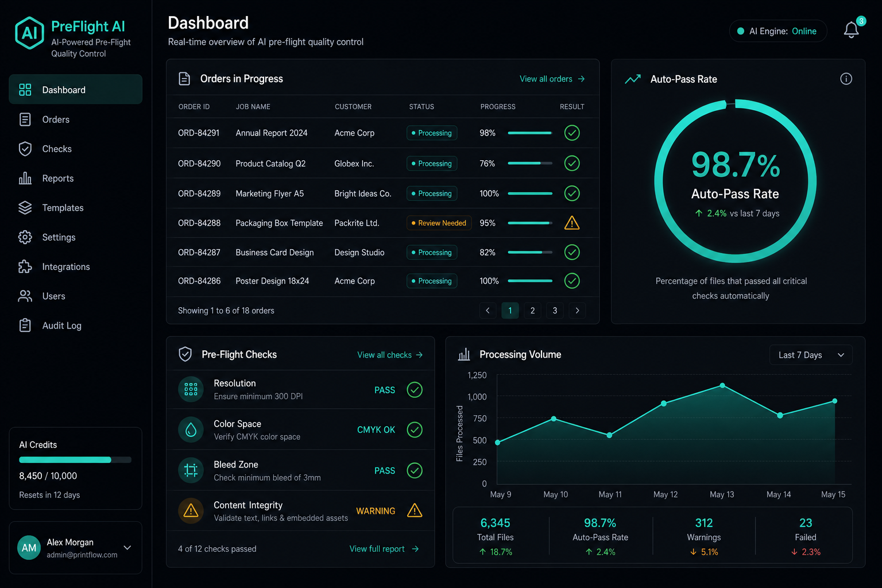
Task: Click the Checks shield icon in sidebar
Action: (x=25, y=149)
